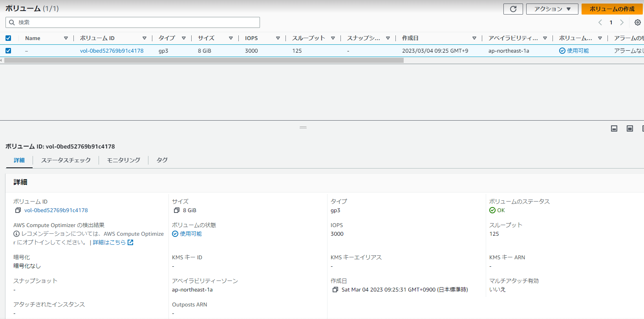The image size is (644, 319).
Task: Sort by タイプ column
Action: point(183,38)
